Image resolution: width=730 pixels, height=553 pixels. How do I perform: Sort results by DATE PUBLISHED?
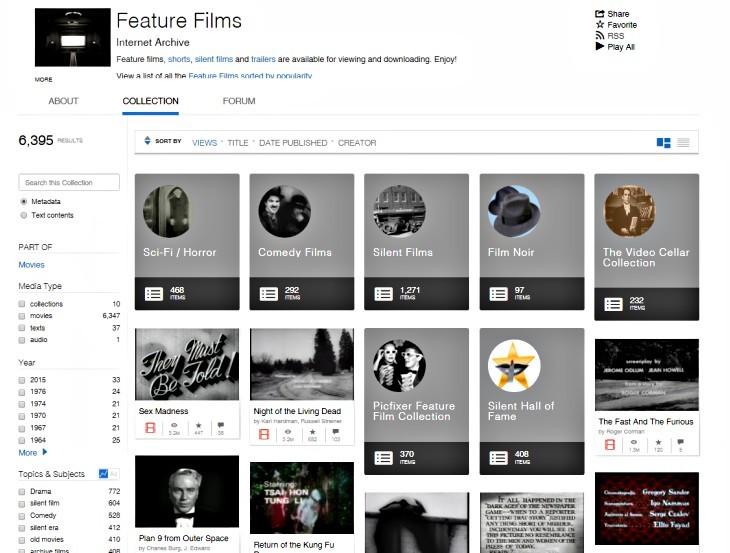point(293,143)
